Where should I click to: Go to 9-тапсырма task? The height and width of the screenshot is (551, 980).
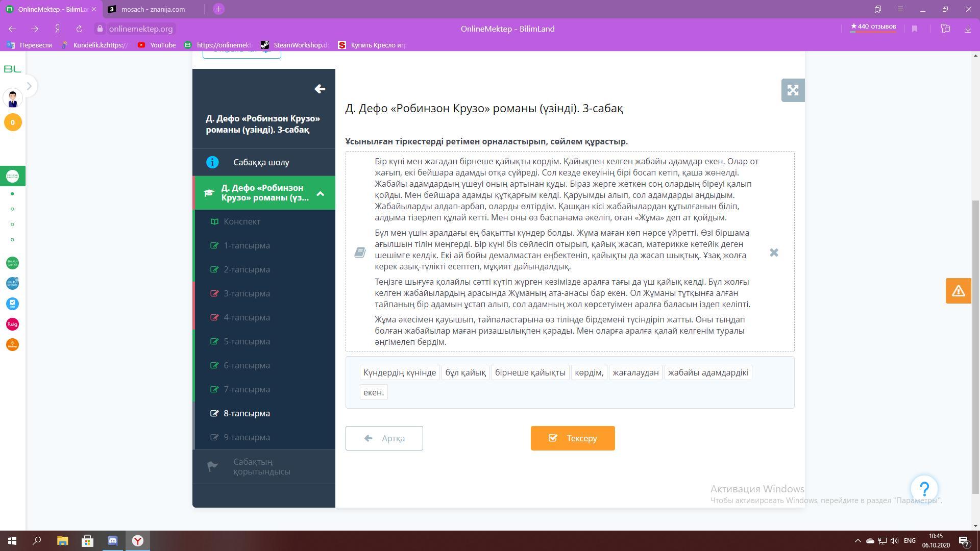point(247,437)
